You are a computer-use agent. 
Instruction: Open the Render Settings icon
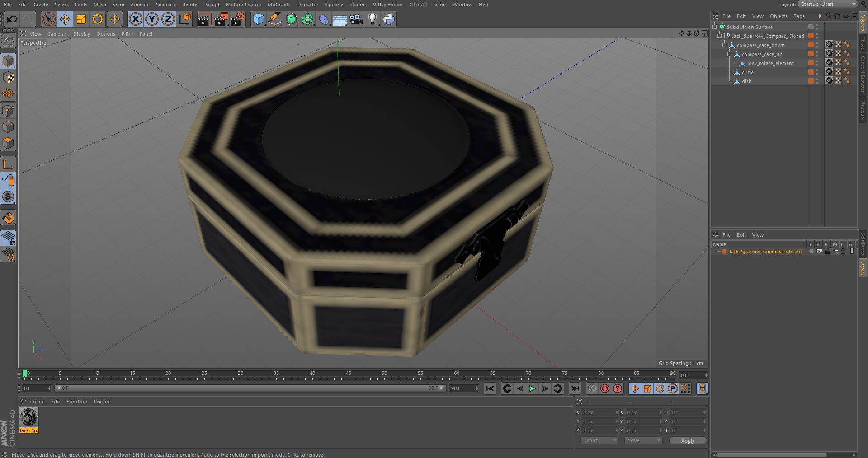(238, 19)
